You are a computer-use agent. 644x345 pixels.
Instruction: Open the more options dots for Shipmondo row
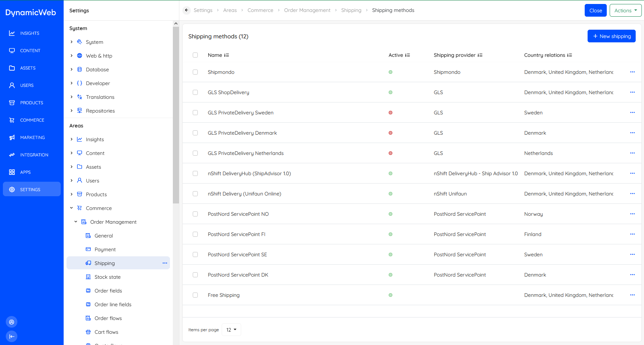pos(632,72)
